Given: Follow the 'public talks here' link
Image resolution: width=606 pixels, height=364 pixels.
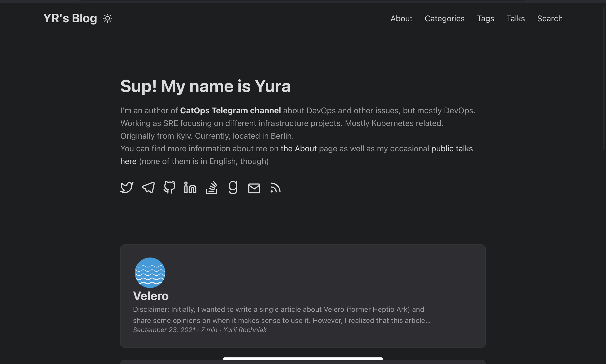Looking at the screenshot, I should pyautogui.click(x=452, y=149).
